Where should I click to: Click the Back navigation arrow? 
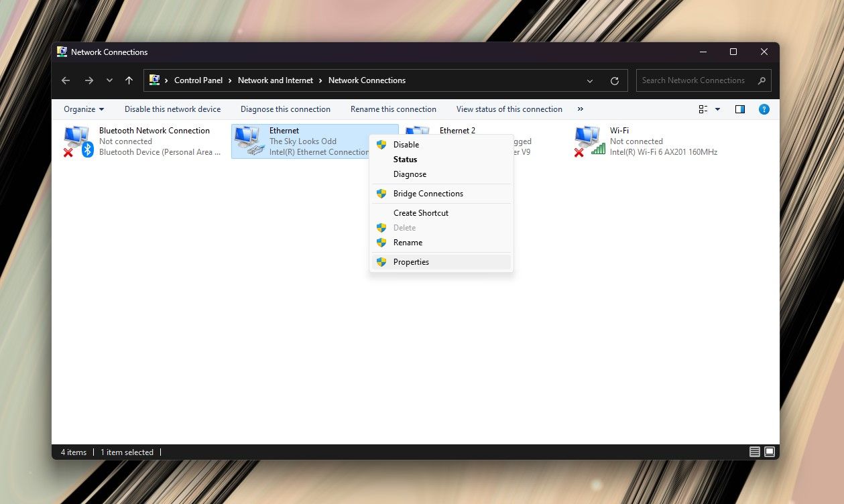pos(66,80)
